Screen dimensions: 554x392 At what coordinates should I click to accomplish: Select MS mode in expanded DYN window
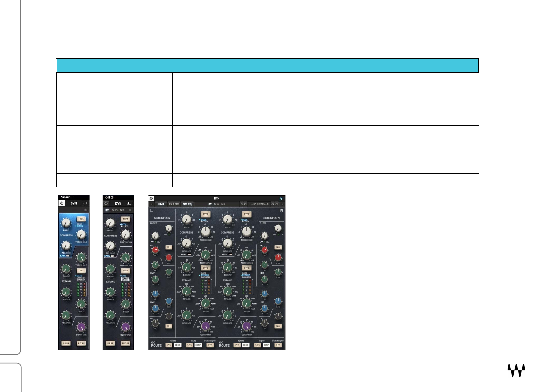pos(223,204)
